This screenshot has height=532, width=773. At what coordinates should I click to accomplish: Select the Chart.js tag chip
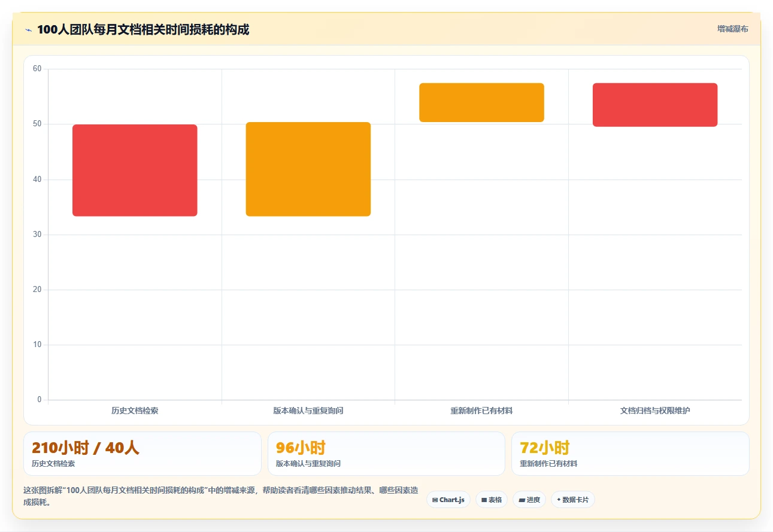(x=448, y=500)
